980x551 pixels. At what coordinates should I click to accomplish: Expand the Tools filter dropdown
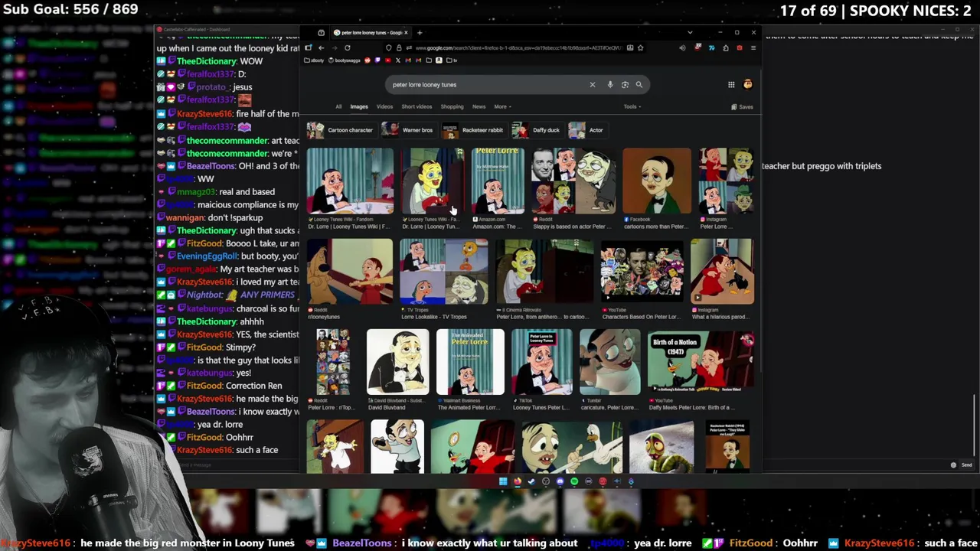(632, 107)
